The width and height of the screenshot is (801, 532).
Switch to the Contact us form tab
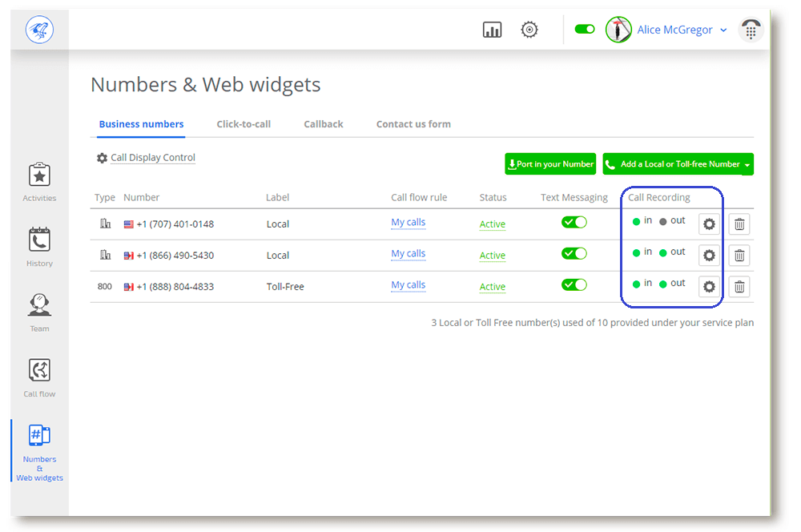tap(413, 124)
